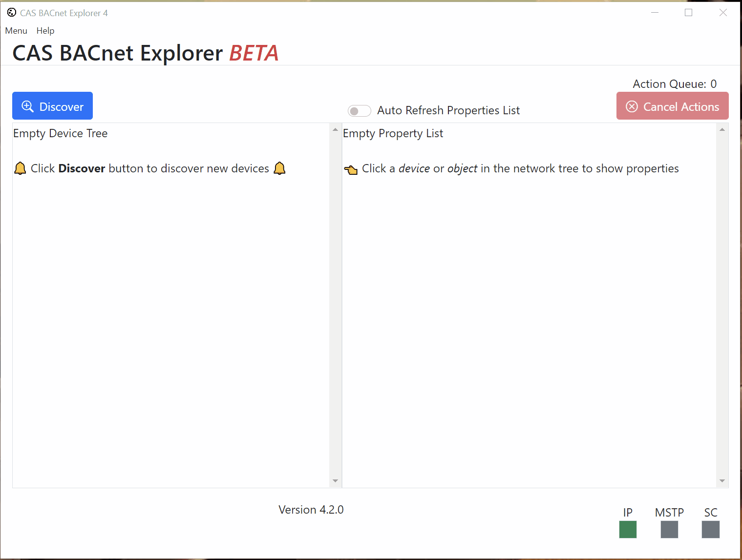Click the 'Empty Property List' text
The height and width of the screenshot is (560, 742).
coord(393,133)
